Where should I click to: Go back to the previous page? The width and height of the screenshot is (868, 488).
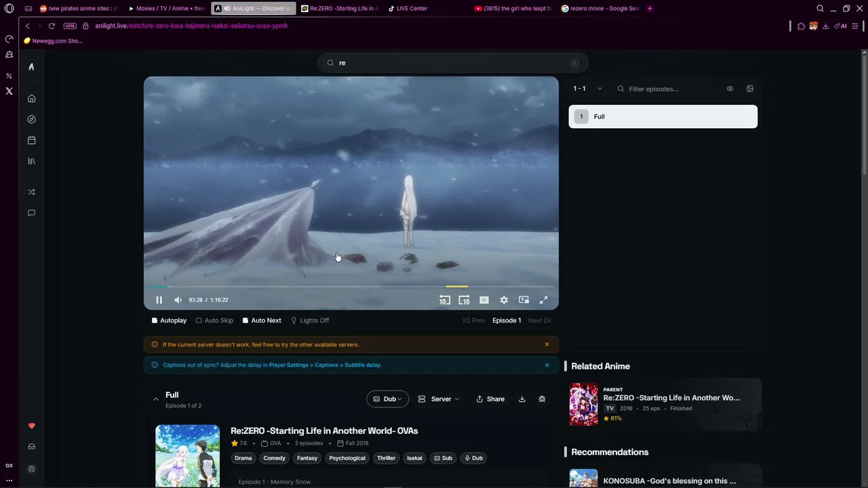click(27, 26)
